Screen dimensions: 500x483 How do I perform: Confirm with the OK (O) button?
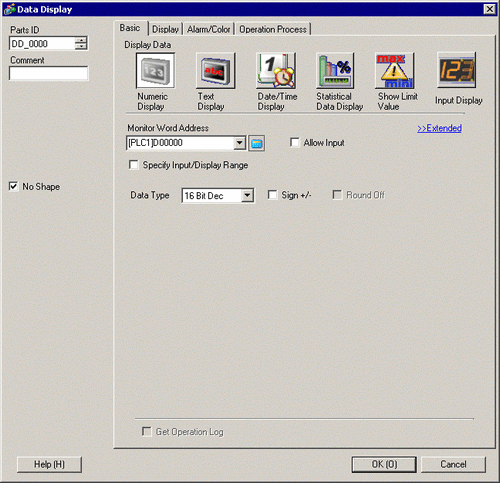pyautogui.click(x=384, y=464)
